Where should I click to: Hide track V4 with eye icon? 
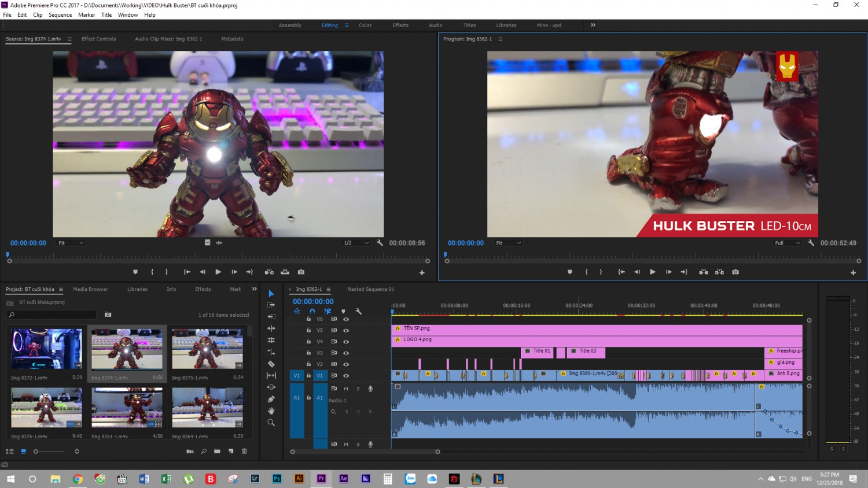[x=346, y=342]
